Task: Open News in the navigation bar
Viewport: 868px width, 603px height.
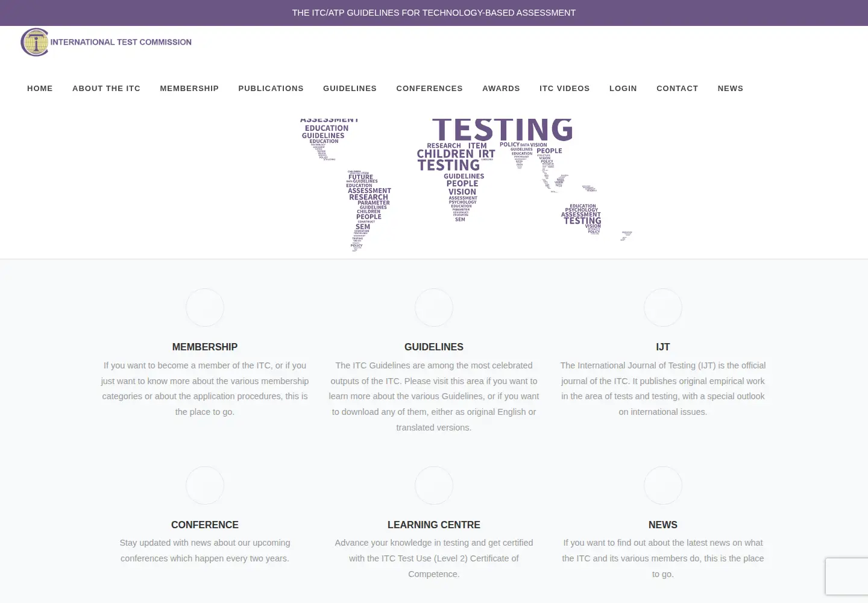Action: point(730,88)
